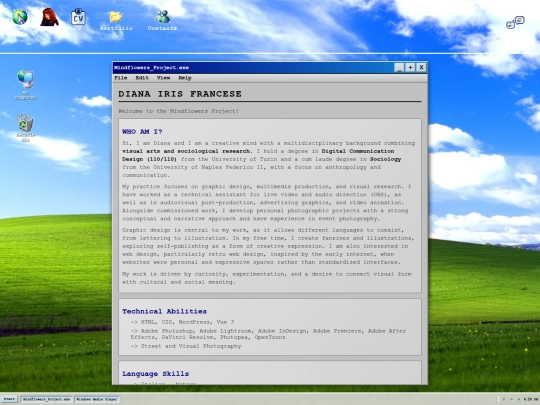Click 'Welcome to the Mindflowers Project!' text
This screenshot has width=540, height=405.
178,111
